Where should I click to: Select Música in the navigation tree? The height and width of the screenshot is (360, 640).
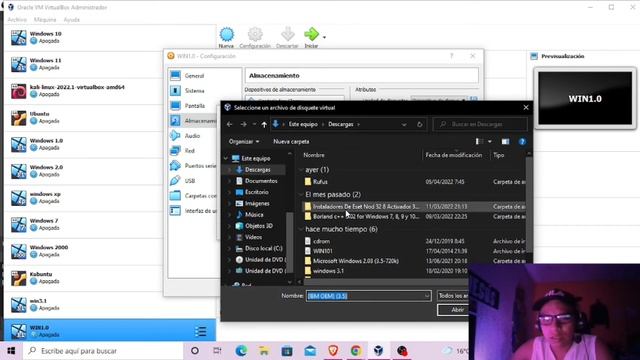[x=254, y=215]
